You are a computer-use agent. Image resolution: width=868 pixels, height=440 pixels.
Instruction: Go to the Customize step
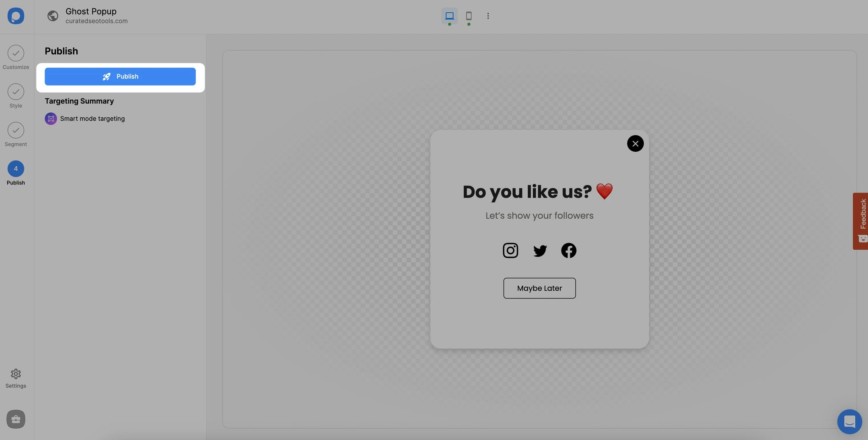click(x=16, y=58)
